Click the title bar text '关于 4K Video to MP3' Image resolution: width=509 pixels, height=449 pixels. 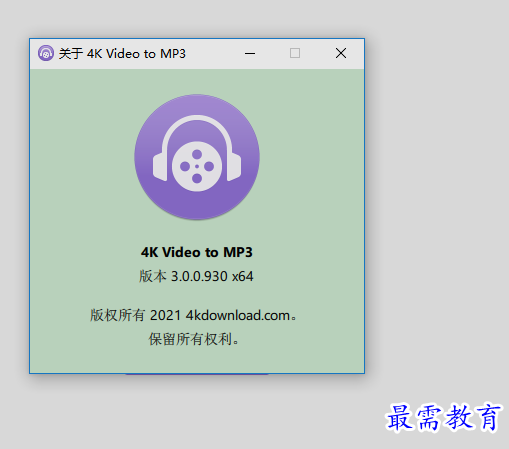[x=122, y=54]
